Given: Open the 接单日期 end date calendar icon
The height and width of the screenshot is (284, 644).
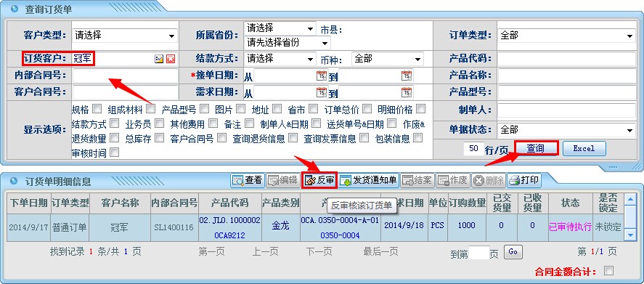Looking at the screenshot, I should [407, 76].
